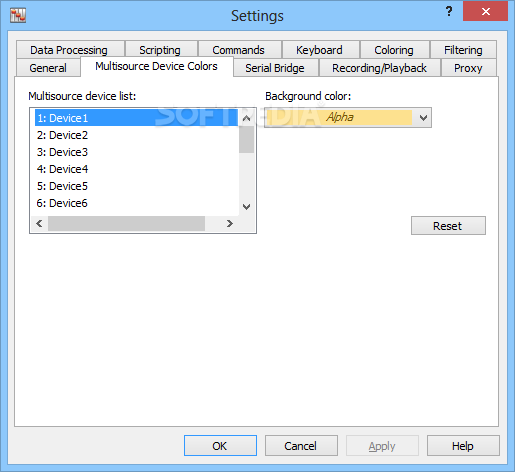Click the device list scroll up arrow
The width and height of the screenshot is (515, 472).
tap(247, 118)
